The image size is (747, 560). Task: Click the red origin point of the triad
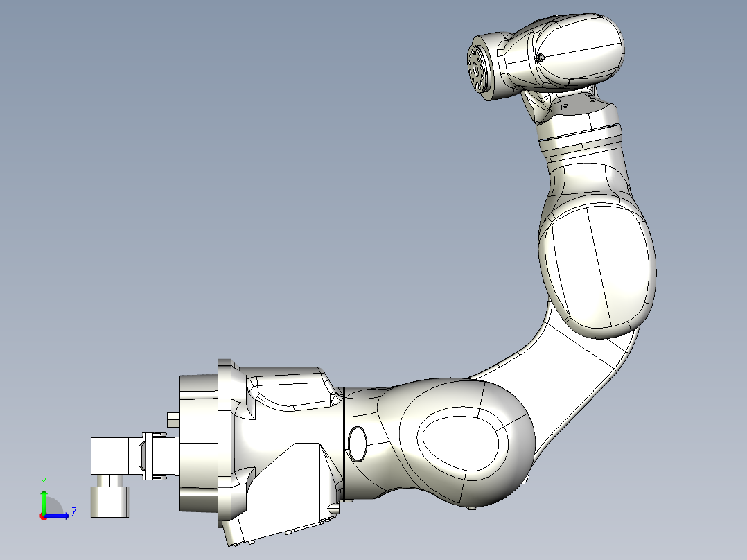[x=42, y=516]
